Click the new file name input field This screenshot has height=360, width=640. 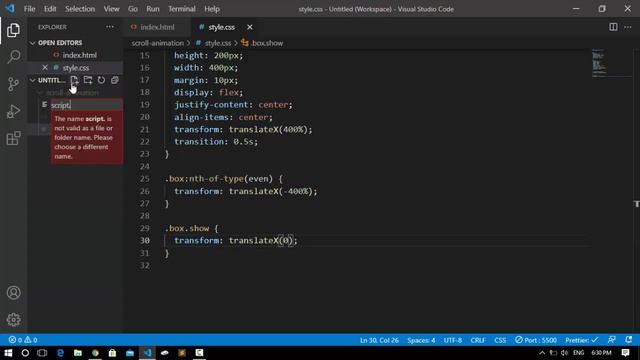pos(86,105)
